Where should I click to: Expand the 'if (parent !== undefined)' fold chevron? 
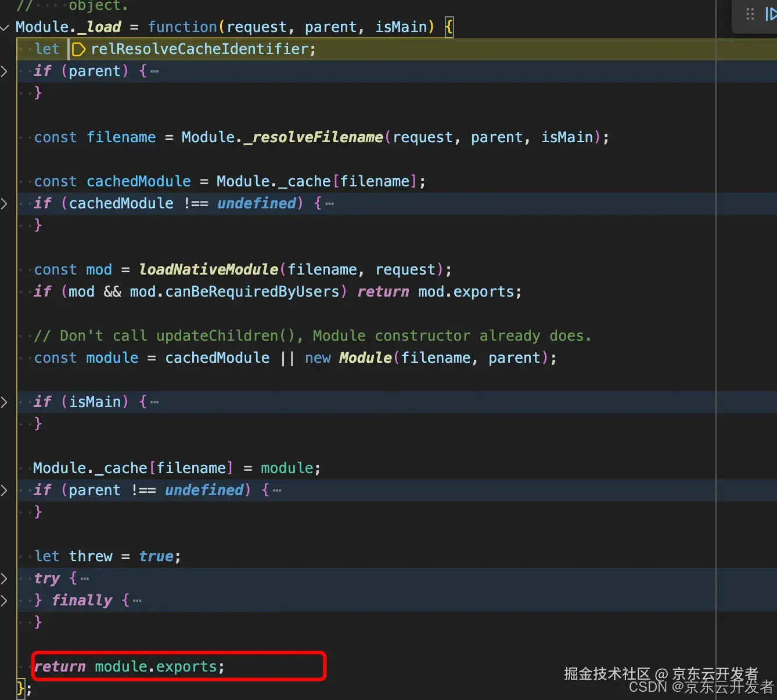[x=4, y=490]
